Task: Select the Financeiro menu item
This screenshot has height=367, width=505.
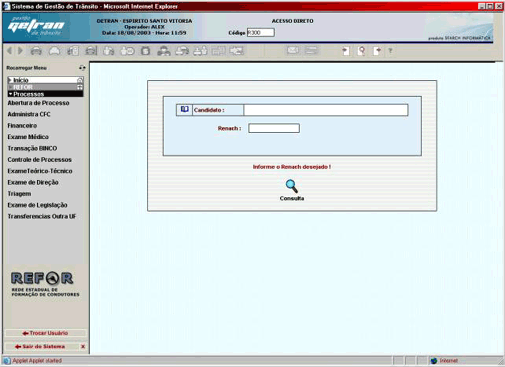Action: pos(22,126)
